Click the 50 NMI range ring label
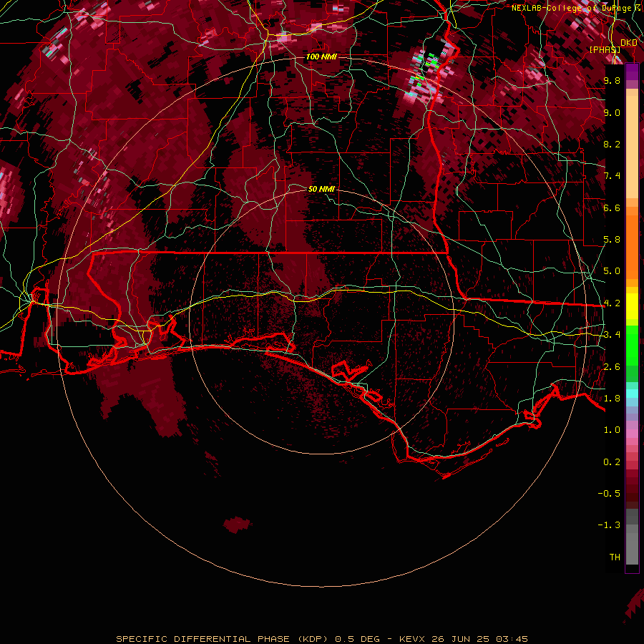644x644 pixels. [x=321, y=189]
